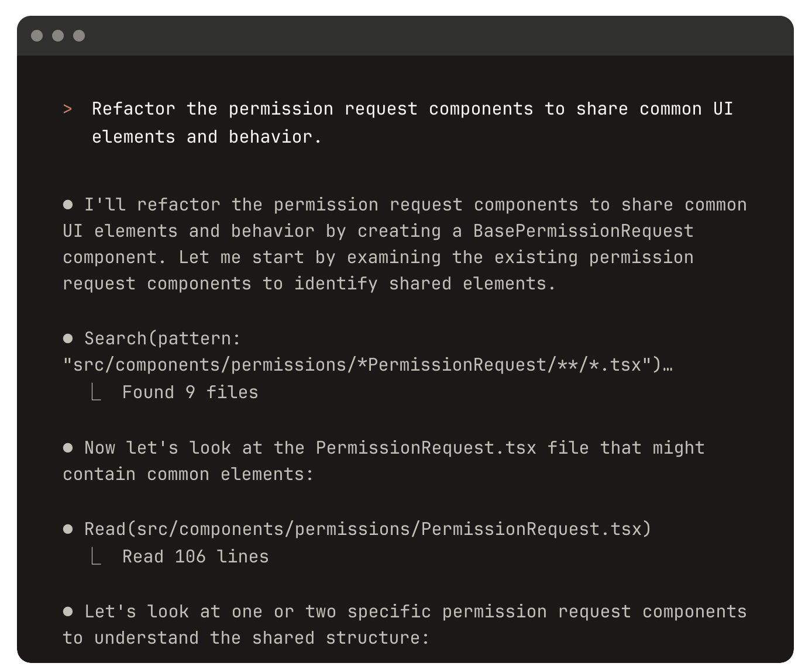Click the "Read 106 lines" result text

tap(195, 557)
